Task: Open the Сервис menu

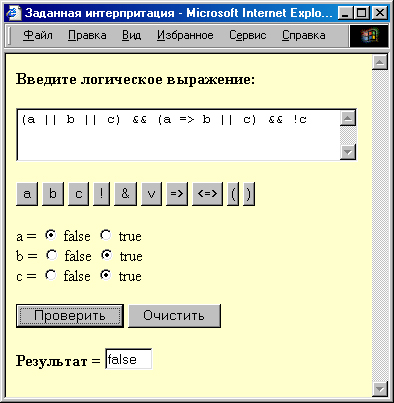Action: [x=248, y=35]
